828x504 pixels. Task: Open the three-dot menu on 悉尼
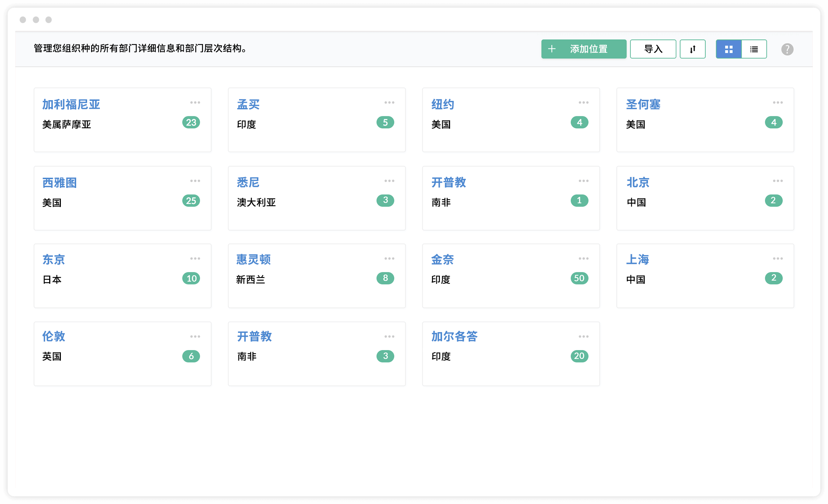coord(389,181)
